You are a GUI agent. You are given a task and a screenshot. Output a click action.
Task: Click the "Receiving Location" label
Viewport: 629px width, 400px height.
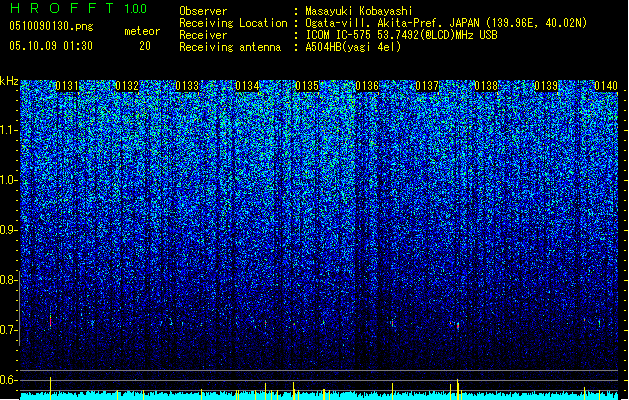tap(233, 23)
